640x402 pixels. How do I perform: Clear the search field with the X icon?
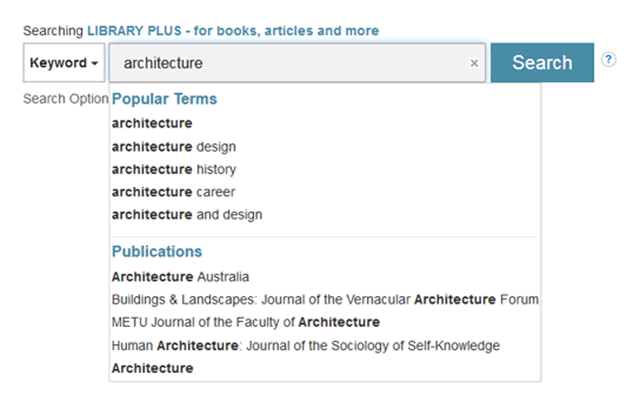coord(474,63)
